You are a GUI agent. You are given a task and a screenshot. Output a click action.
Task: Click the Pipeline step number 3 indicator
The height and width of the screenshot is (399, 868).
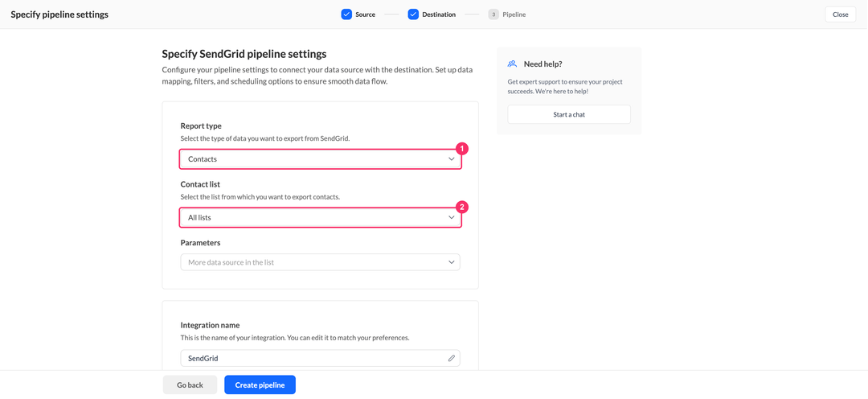493,14
